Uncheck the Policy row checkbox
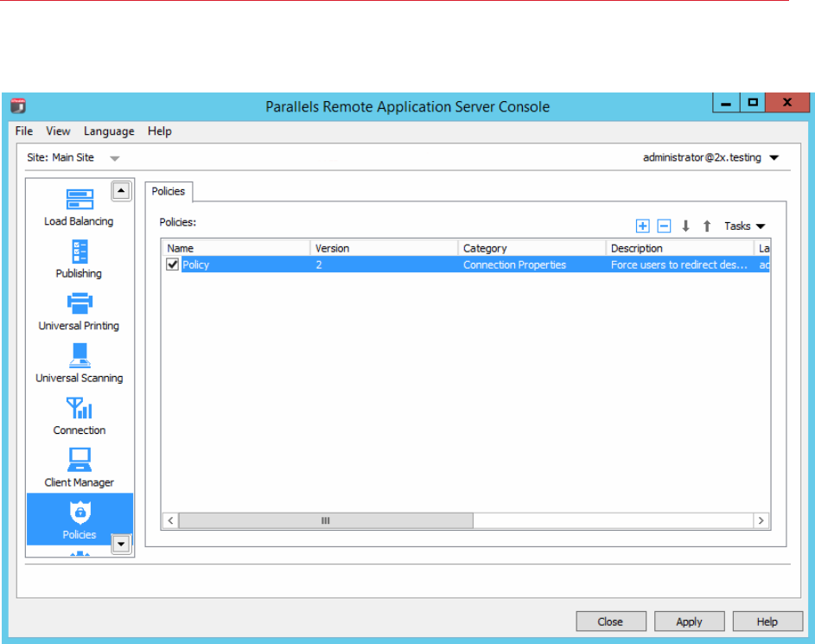This screenshot has width=815, height=644. pos(173,264)
